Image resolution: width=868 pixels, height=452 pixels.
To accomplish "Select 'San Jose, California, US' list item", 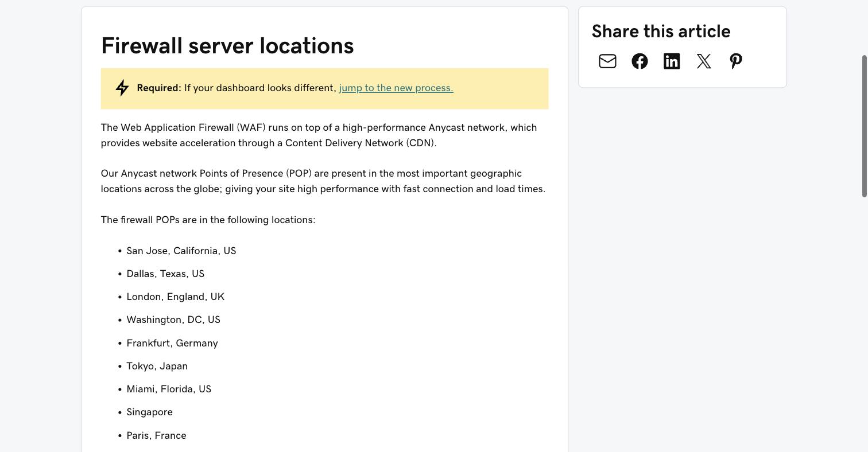I will point(181,251).
